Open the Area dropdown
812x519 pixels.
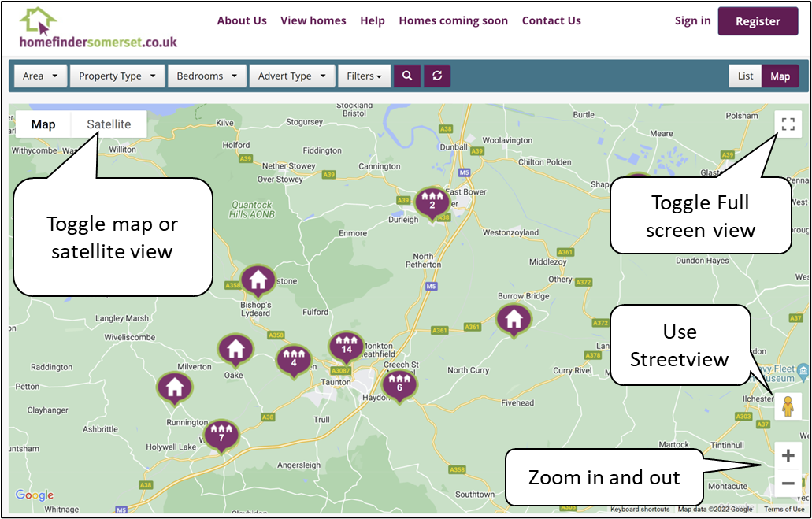pyautogui.click(x=40, y=76)
